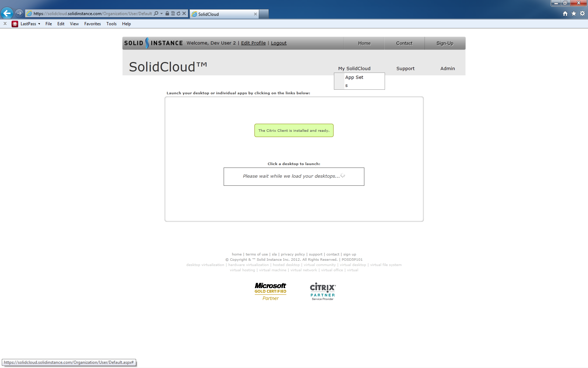588x368 pixels.
Task: Go to the Contact nav tab
Action: (404, 43)
